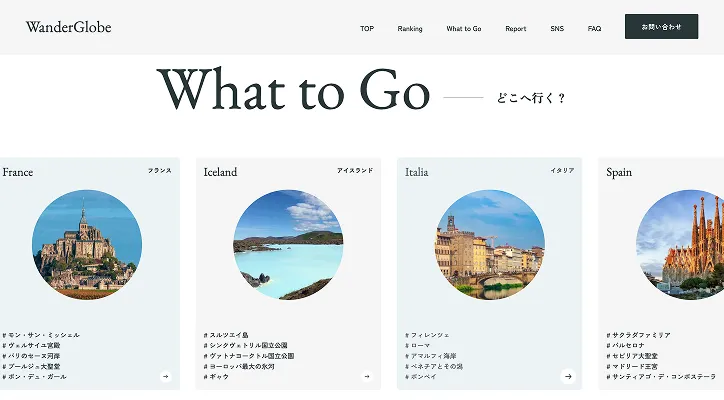Viewport: 724px width, 400px height.
Task: Select the #セビリア大聖堂 tag
Action: click(632, 356)
